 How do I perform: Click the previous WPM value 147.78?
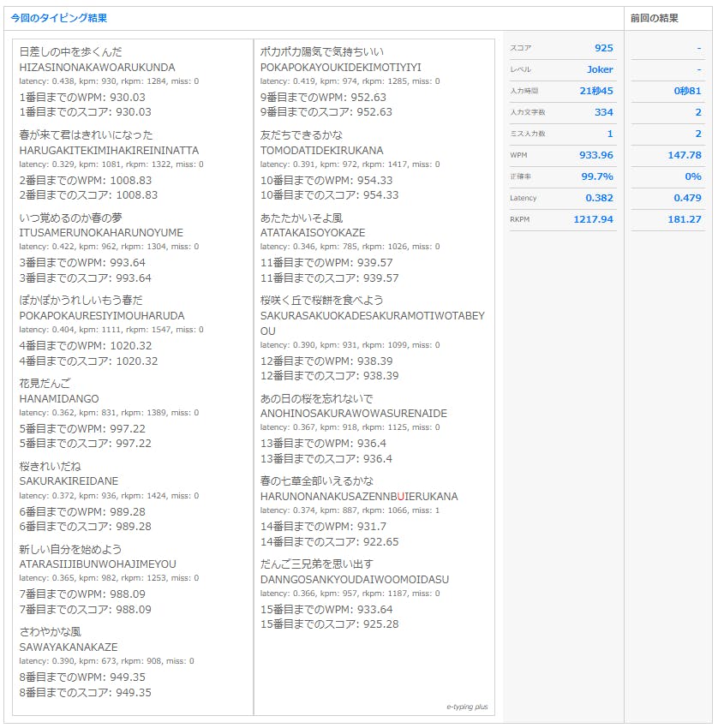685,155
